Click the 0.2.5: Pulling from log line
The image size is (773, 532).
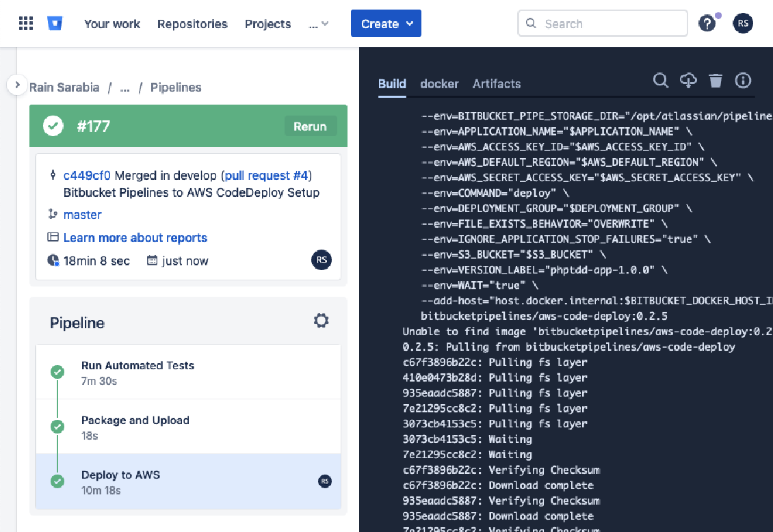(569, 347)
